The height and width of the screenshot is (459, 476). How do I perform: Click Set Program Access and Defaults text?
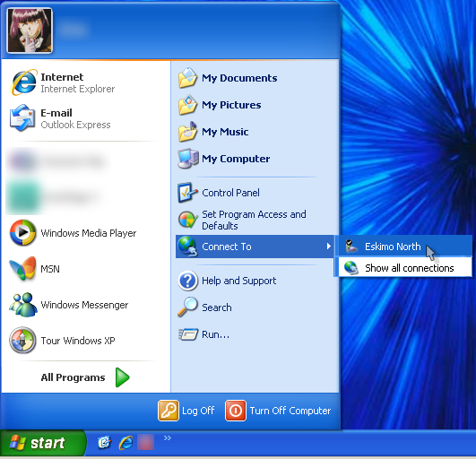click(254, 220)
